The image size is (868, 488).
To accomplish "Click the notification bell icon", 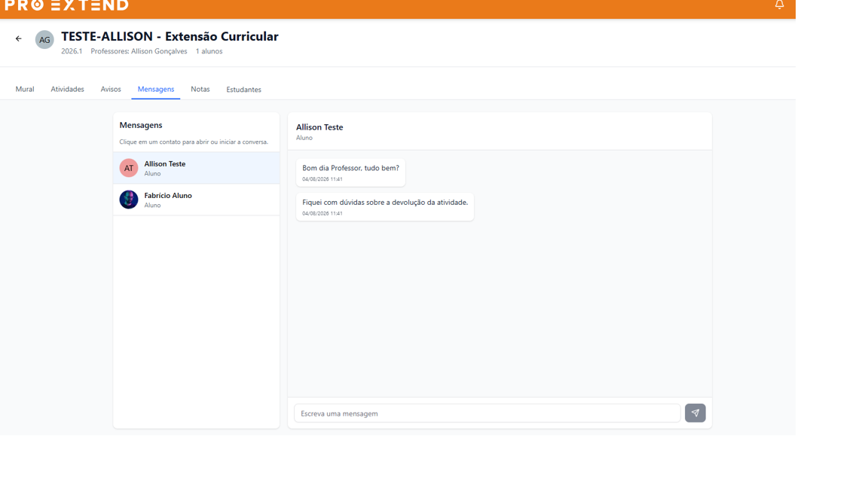I will click(779, 5).
